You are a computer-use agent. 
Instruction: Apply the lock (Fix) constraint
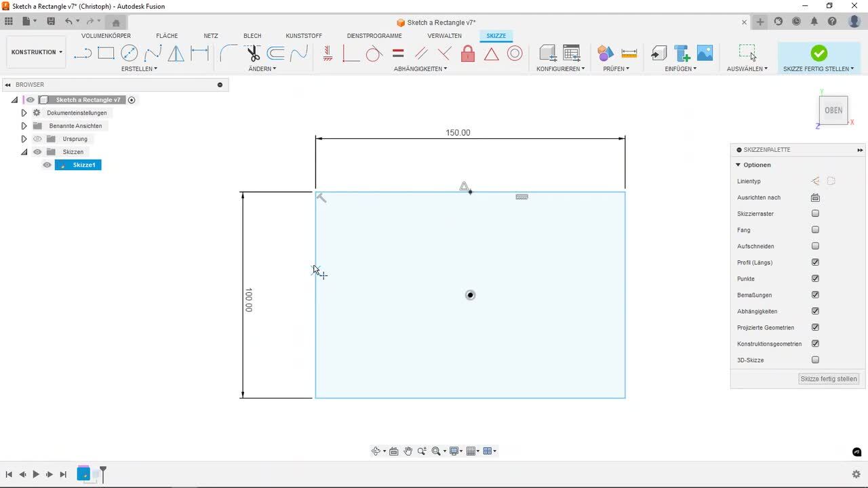pos(468,54)
